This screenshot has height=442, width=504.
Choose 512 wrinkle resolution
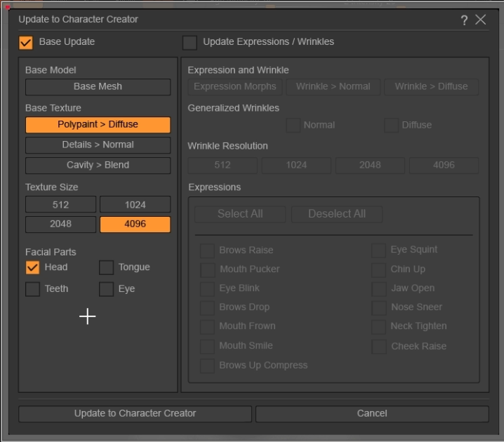click(x=223, y=165)
